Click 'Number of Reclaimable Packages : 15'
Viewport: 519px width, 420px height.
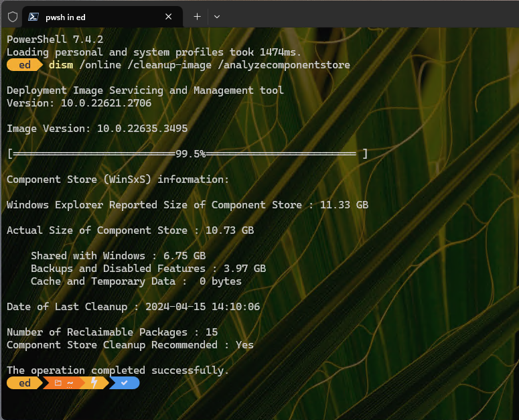point(112,332)
